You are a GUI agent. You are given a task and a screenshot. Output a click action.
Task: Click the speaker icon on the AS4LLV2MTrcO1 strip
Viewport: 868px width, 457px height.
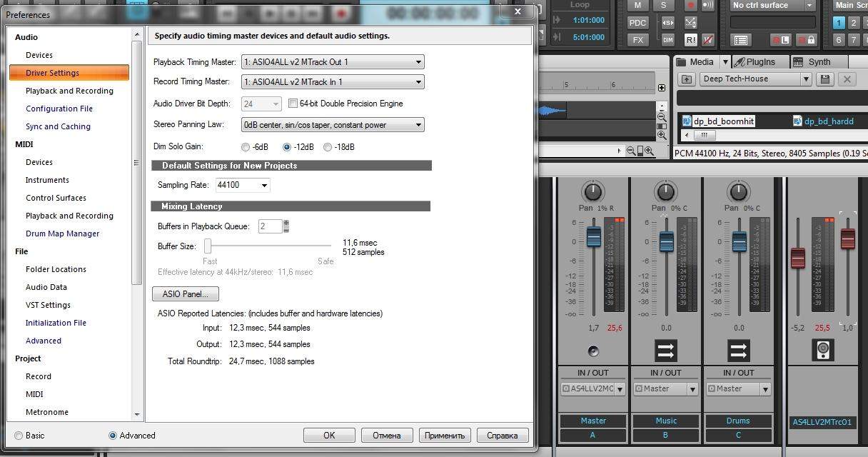tap(822, 350)
